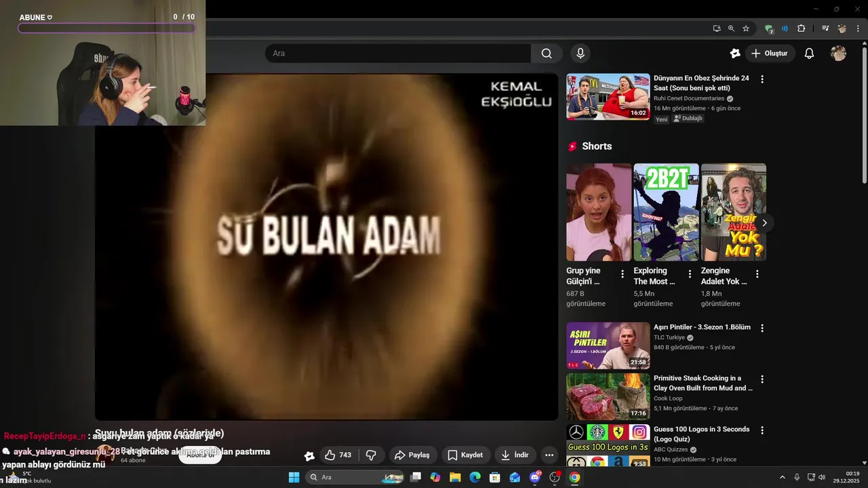
Task: Open OBS Studio from the taskbar
Action: (555, 477)
